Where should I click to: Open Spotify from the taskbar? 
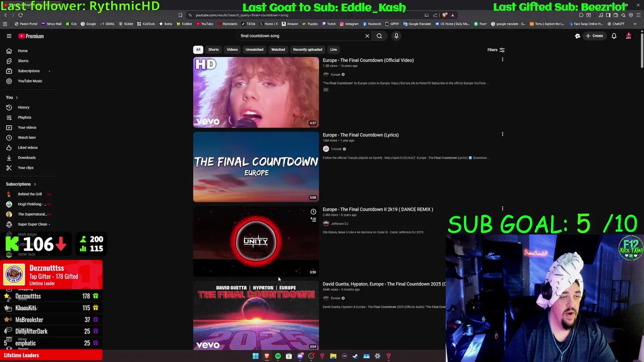(278, 356)
